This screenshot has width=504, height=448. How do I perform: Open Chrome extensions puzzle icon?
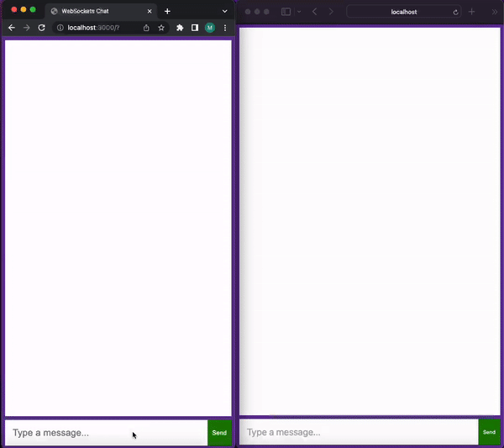(180, 28)
